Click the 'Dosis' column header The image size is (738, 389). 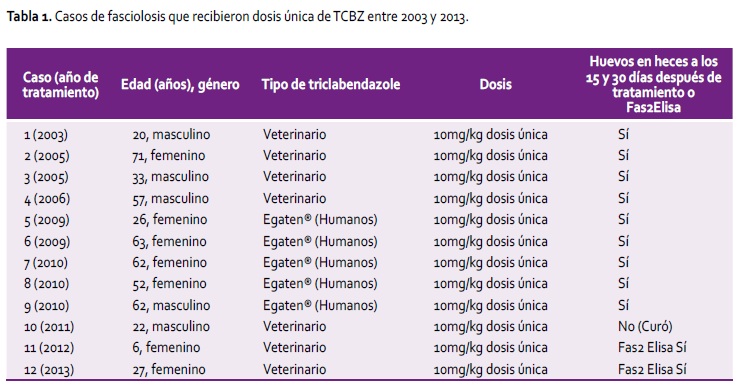click(x=495, y=84)
